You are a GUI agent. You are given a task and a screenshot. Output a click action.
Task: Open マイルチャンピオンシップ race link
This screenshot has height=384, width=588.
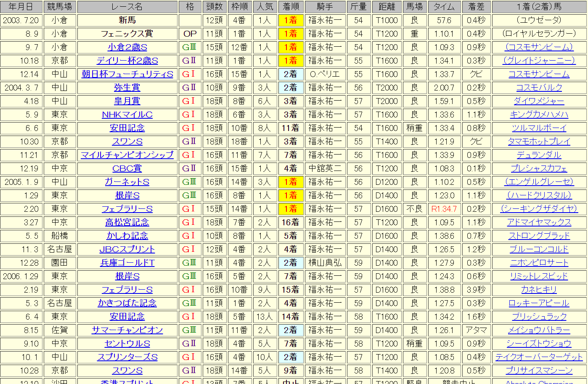click(x=127, y=155)
